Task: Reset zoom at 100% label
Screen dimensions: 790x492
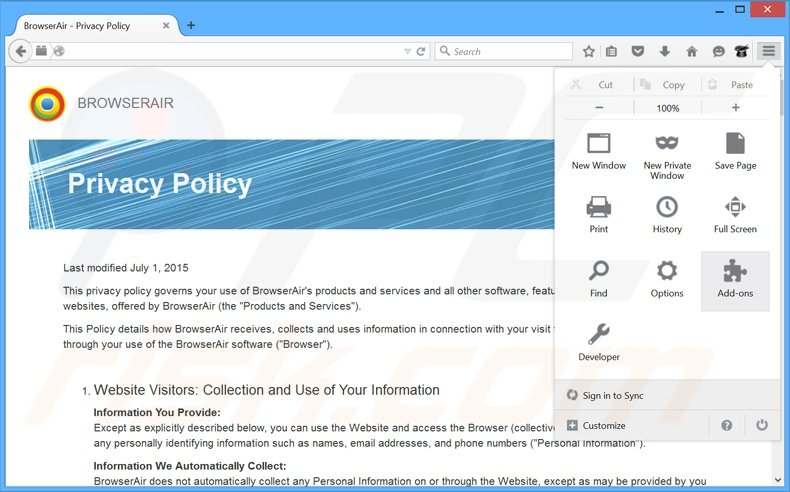Action: tap(668, 108)
